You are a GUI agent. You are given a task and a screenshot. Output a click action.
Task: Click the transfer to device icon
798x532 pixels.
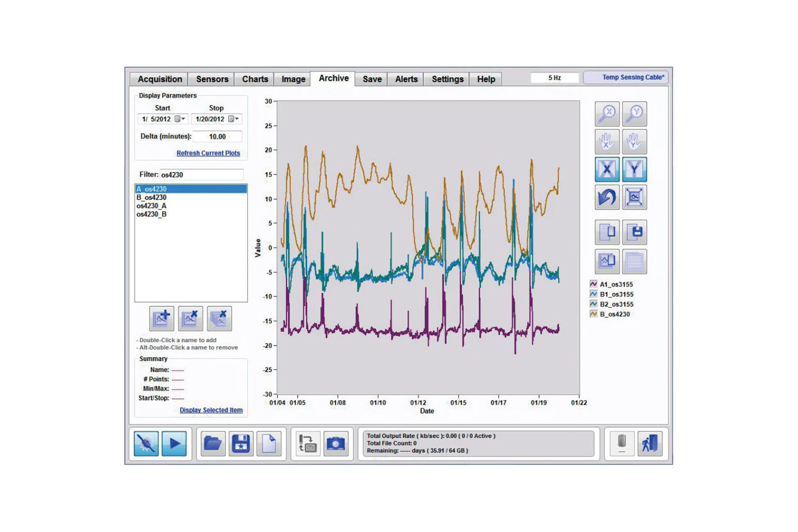(308, 444)
